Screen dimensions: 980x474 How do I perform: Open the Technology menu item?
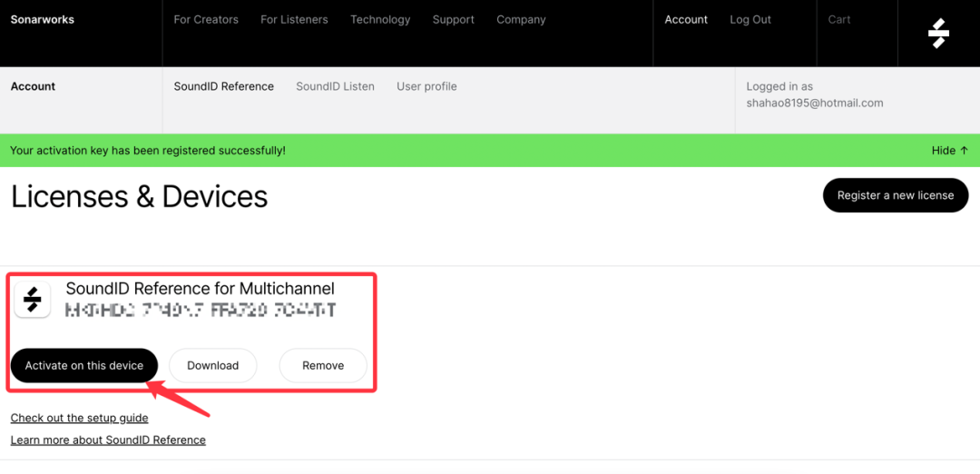pyautogui.click(x=380, y=20)
